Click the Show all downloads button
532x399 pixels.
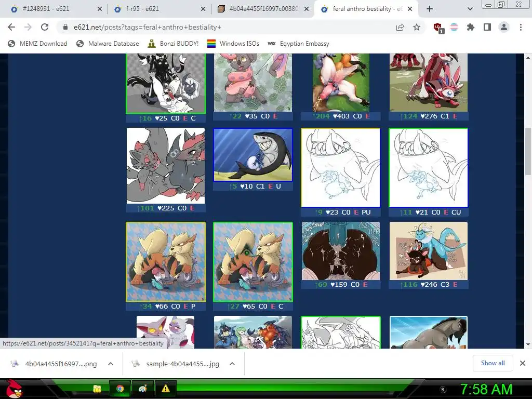493,363
